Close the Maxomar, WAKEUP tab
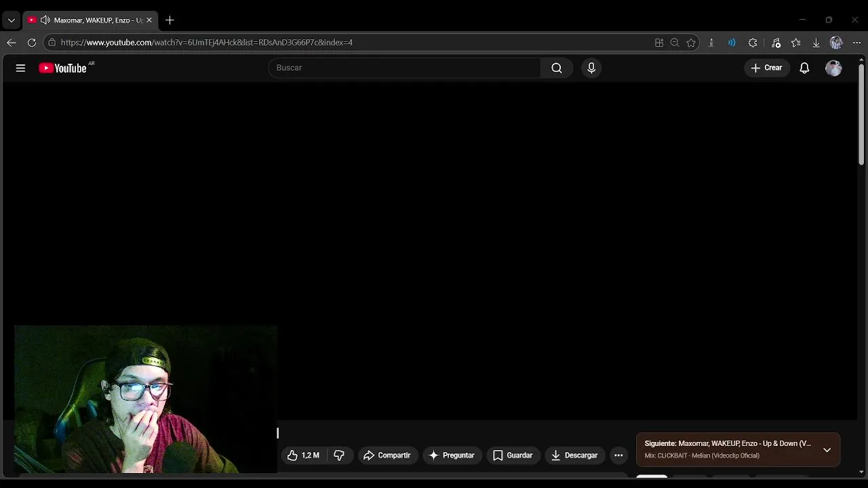The height and width of the screenshot is (488, 868). [x=149, y=20]
